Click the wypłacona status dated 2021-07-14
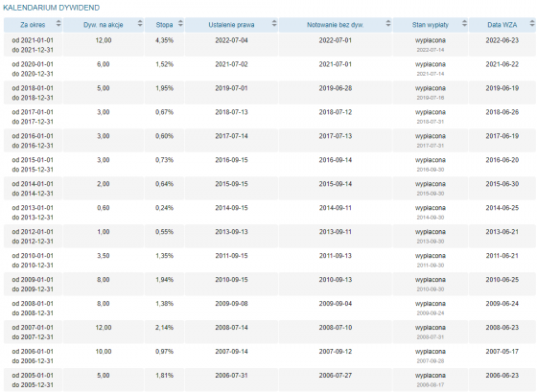 click(x=431, y=68)
